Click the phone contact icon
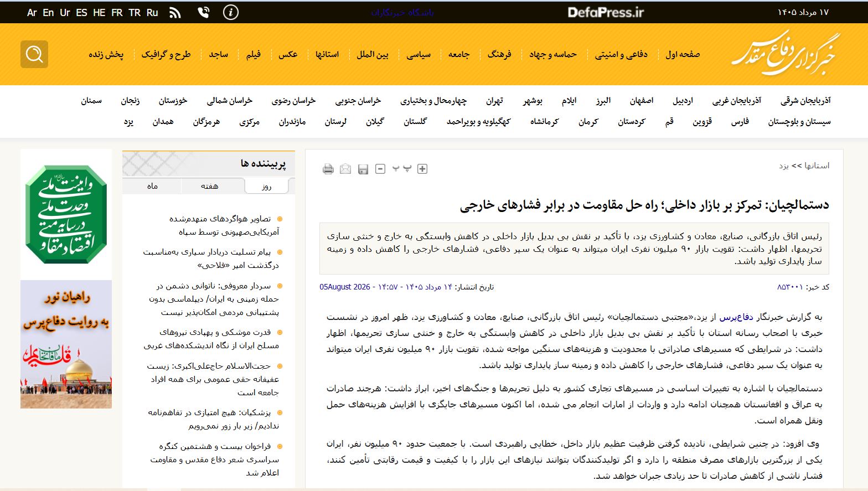The image size is (868, 491). pyautogui.click(x=204, y=12)
